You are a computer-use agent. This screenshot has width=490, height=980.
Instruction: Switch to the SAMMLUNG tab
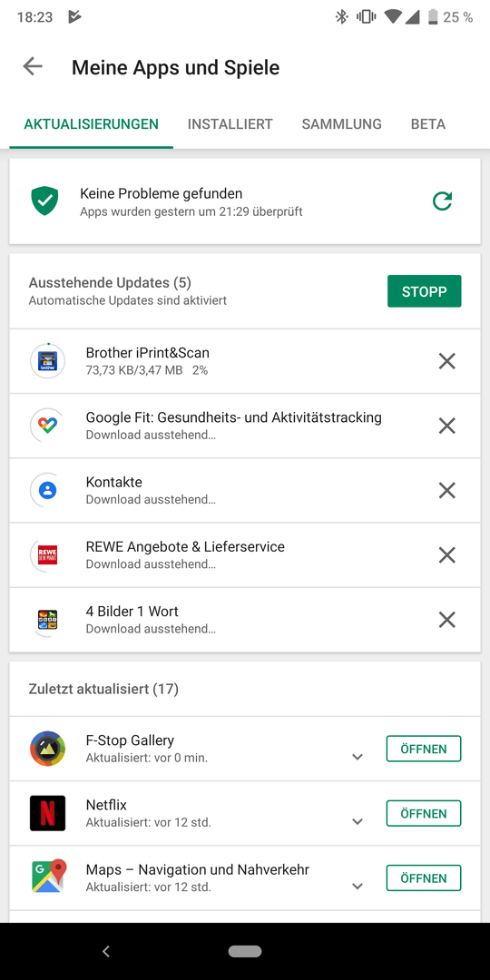coord(342,123)
